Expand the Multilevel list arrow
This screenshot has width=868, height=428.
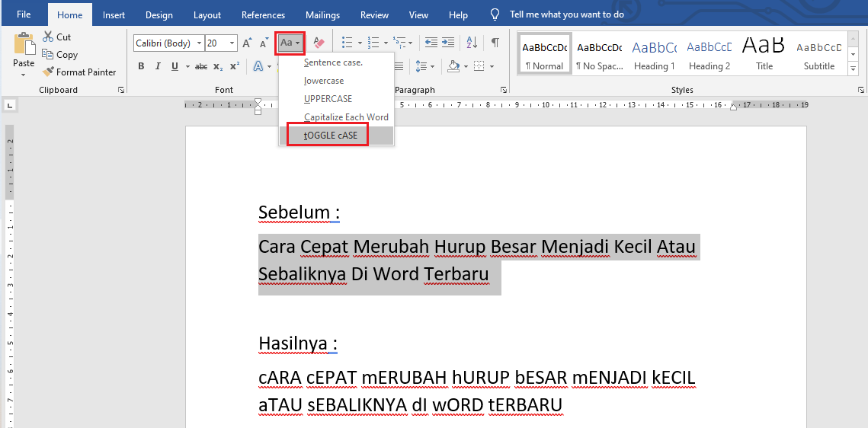410,43
